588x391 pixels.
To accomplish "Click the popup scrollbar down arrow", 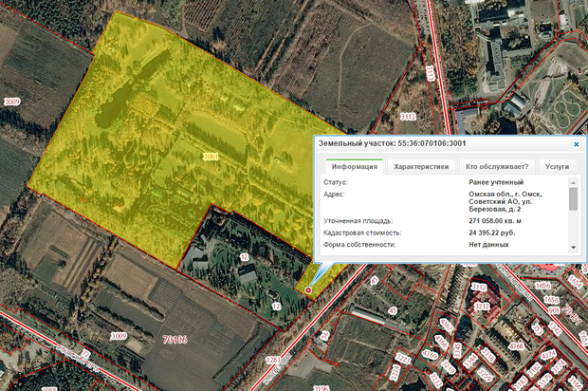I will click(573, 247).
